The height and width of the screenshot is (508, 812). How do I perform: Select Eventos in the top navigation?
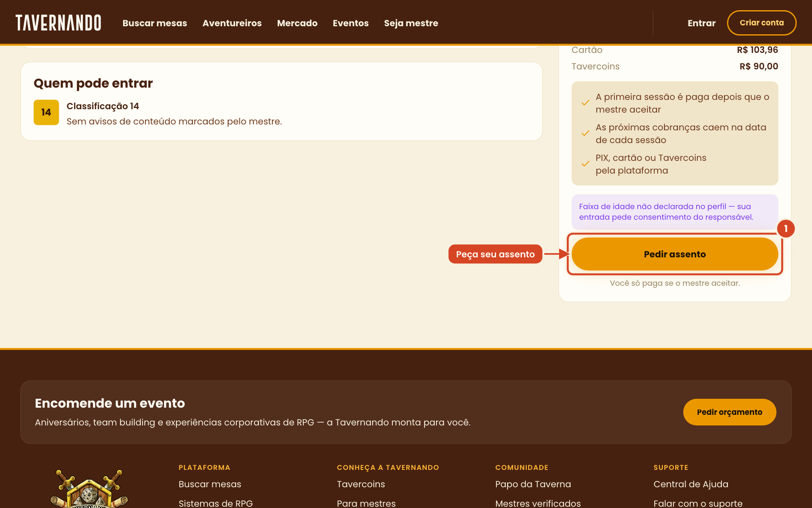tap(351, 23)
